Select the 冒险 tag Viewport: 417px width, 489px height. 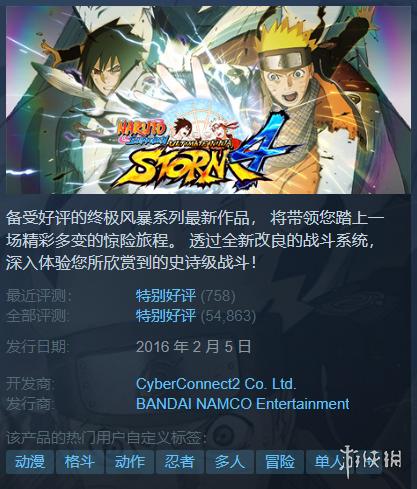[280, 462]
